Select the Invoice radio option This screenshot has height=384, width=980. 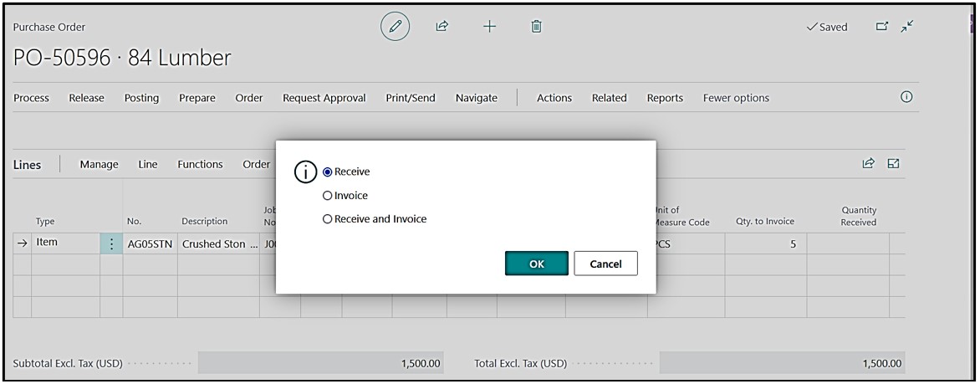[328, 196]
